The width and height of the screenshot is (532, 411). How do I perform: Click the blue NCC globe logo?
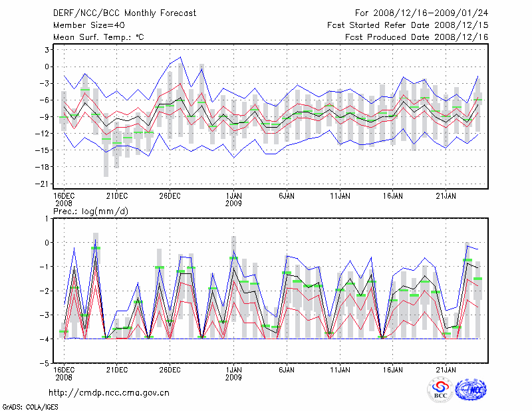pyautogui.click(x=471, y=390)
